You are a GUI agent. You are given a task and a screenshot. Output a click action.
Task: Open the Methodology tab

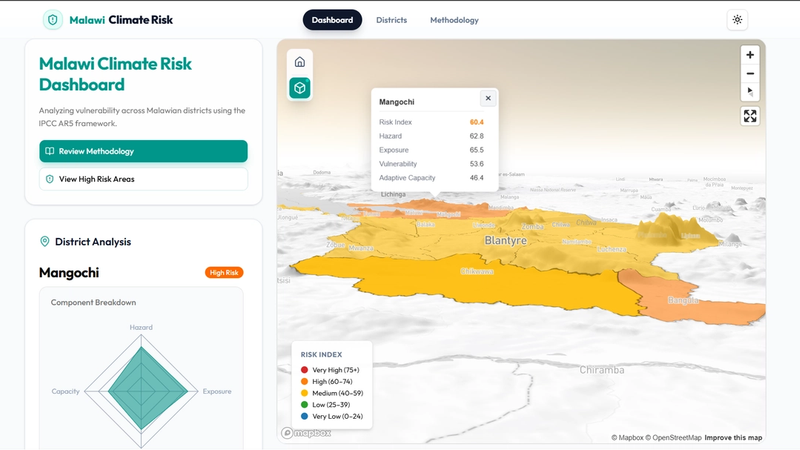(454, 20)
